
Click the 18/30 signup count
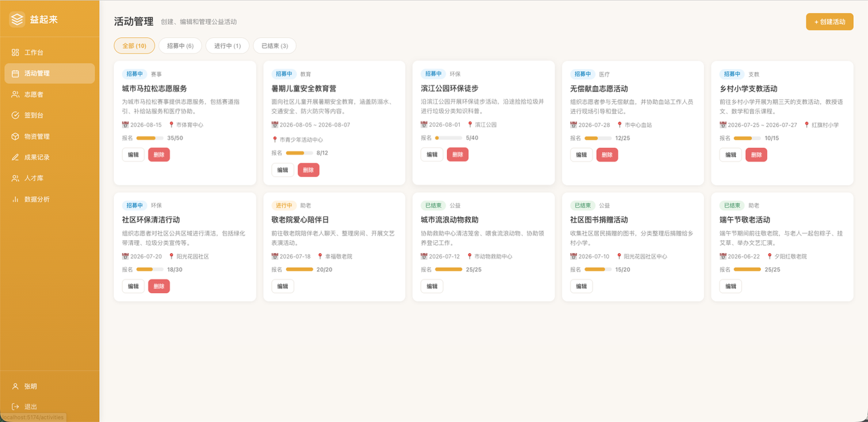175,269
